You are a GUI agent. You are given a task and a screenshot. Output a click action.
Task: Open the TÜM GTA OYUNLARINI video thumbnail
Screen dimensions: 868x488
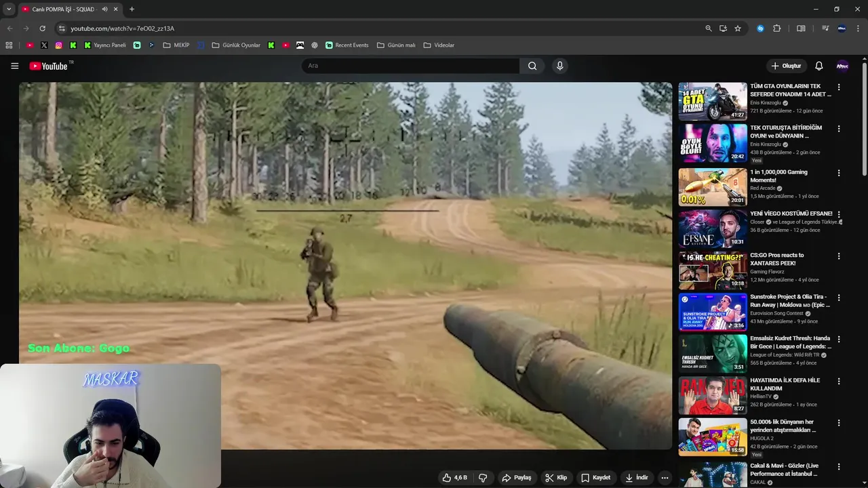point(713,102)
